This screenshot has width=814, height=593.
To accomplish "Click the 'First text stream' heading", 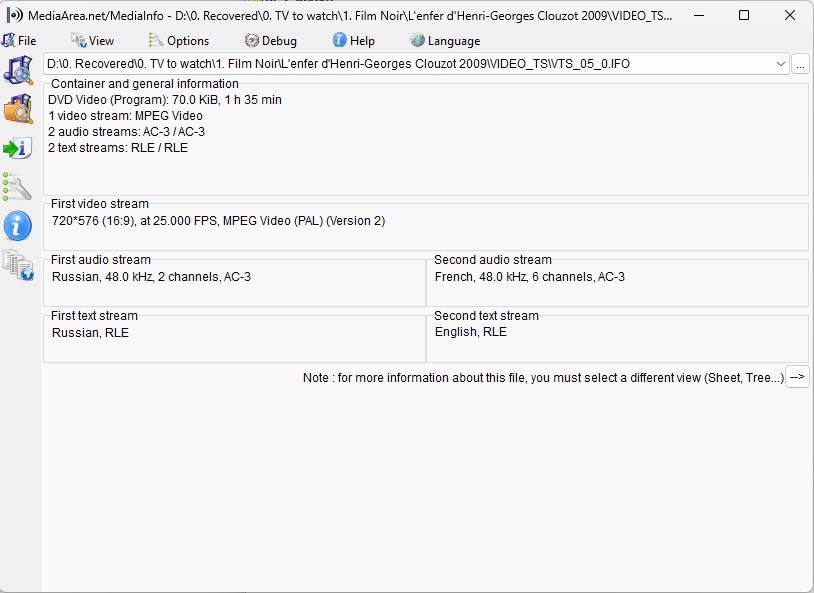I will pyautogui.click(x=94, y=316).
